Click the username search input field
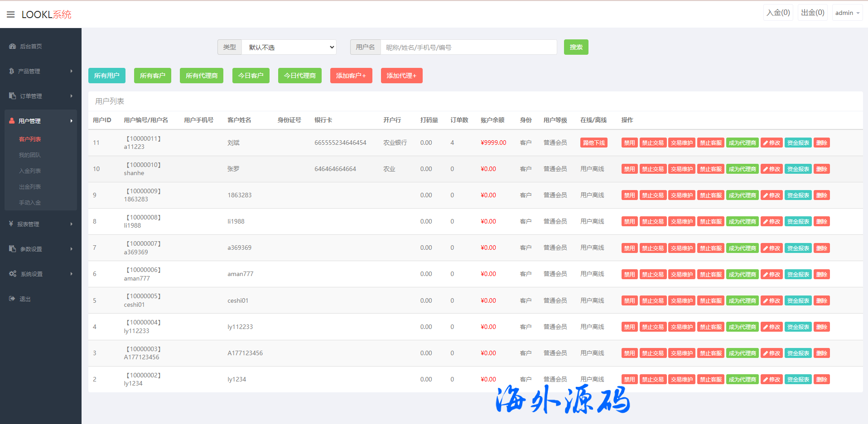The width and height of the screenshot is (868, 424). click(x=468, y=47)
